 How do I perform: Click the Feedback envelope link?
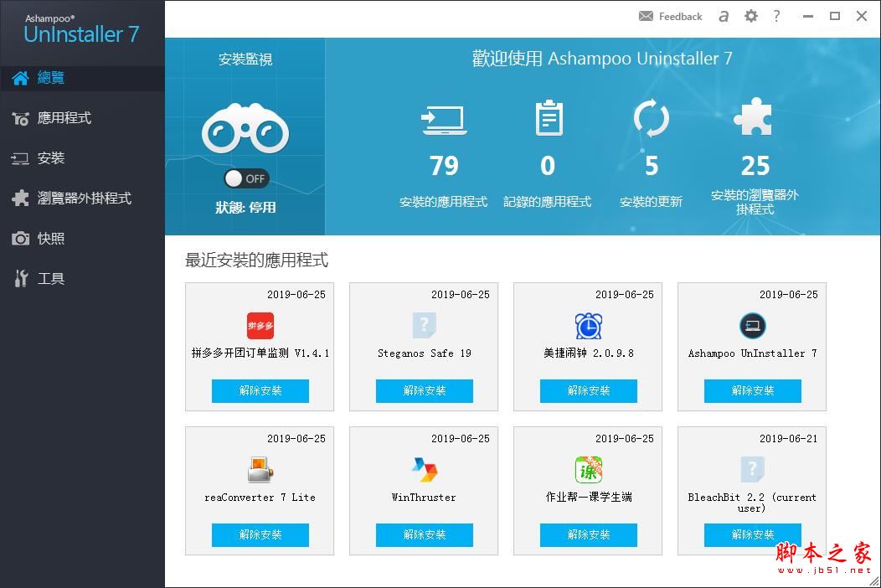coord(670,16)
